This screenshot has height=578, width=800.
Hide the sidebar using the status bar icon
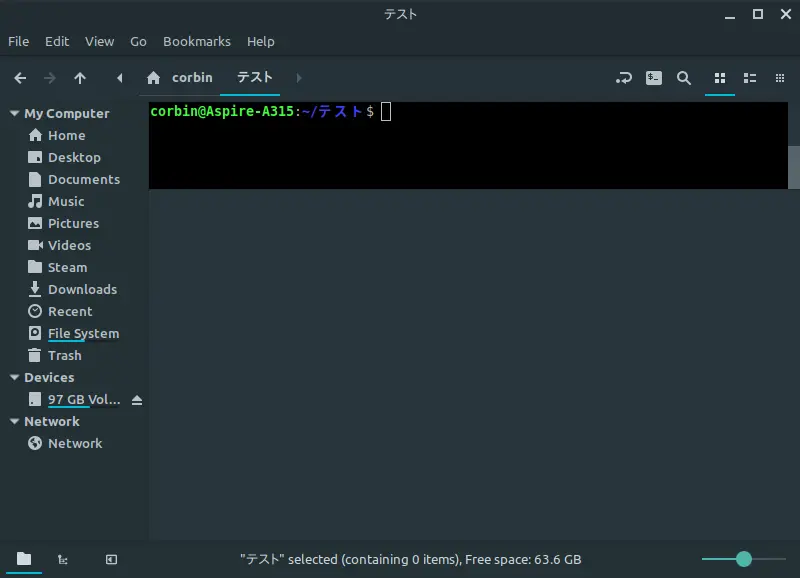111,560
